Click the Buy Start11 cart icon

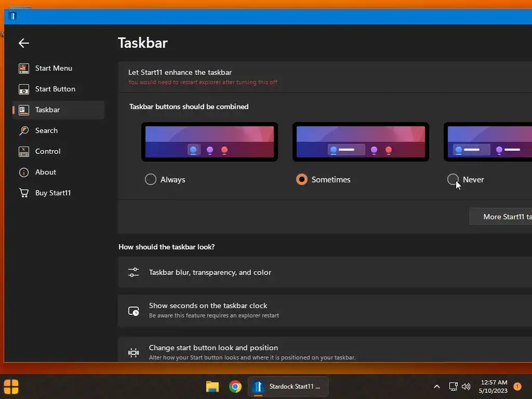[x=24, y=193]
